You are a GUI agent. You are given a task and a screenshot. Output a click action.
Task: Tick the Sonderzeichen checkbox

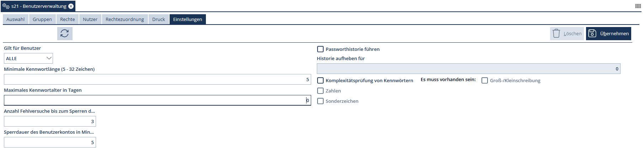tap(320, 101)
